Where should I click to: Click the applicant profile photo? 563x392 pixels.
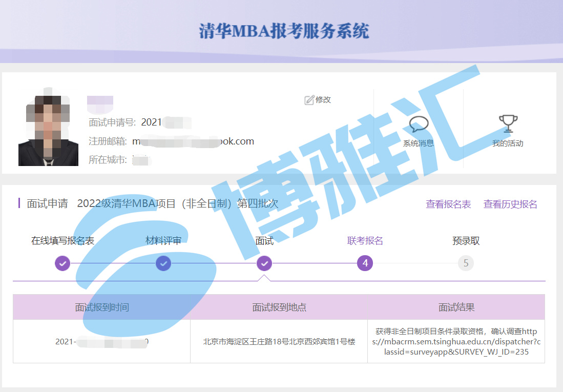[x=48, y=131]
